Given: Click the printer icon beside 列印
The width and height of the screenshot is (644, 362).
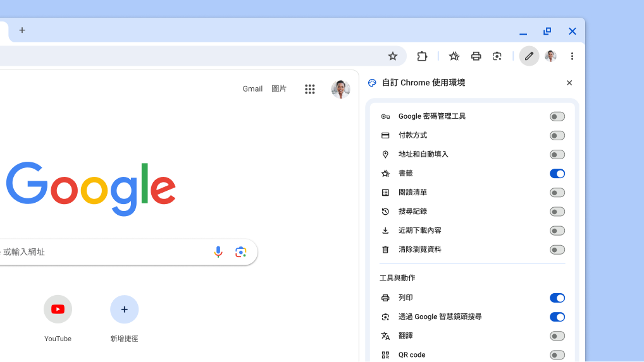Looking at the screenshot, I should (385, 298).
